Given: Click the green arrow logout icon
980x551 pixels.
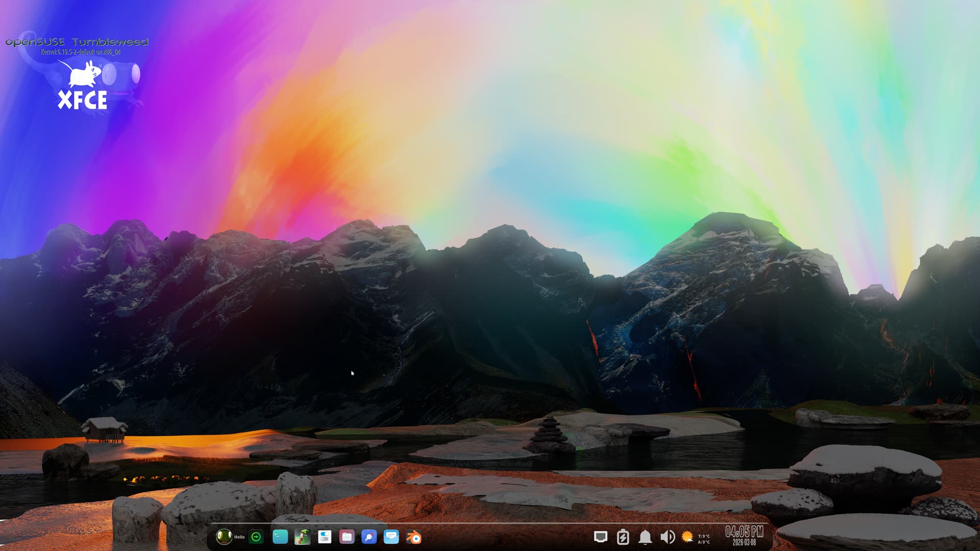Looking at the screenshot, I should (x=256, y=537).
